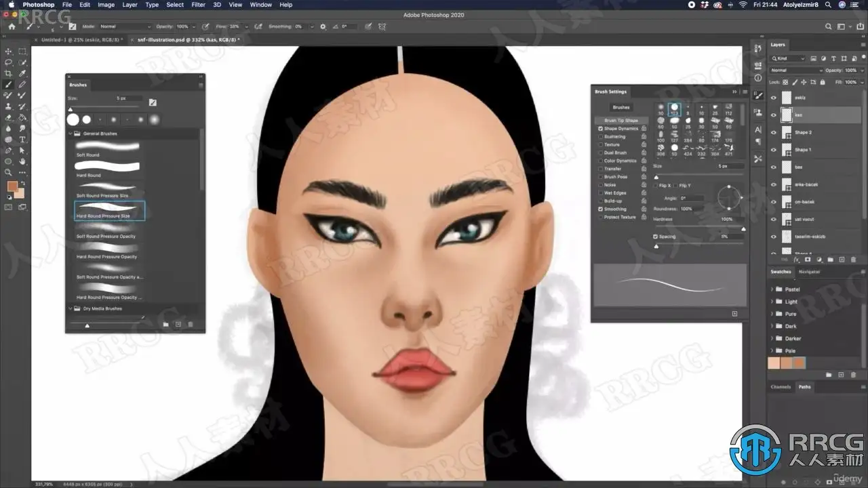Select the Lasso tool
Viewport: 868px width, 488px height.
[9, 62]
